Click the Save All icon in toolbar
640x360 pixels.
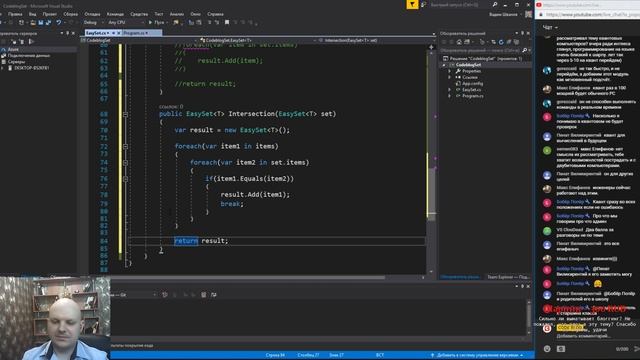pyautogui.click(x=48, y=22)
